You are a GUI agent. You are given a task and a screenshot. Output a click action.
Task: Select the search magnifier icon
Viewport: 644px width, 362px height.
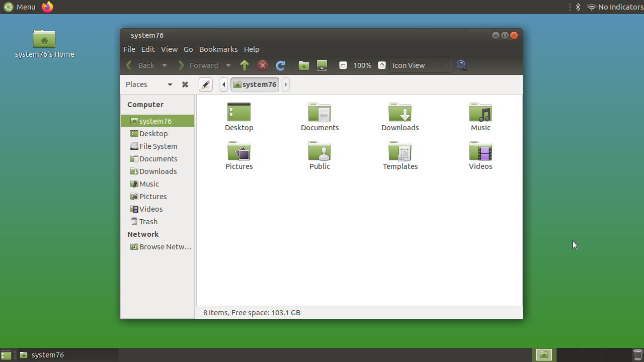pyautogui.click(x=461, y=65)
